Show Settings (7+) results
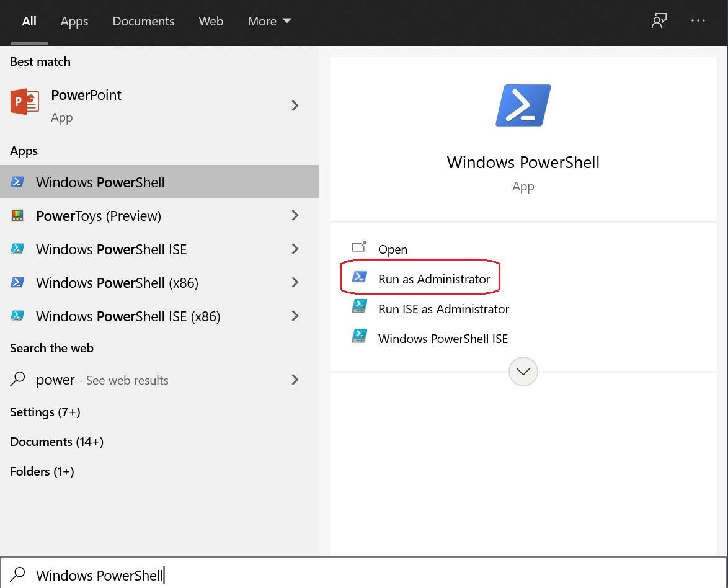 click(x=45, y=412)
